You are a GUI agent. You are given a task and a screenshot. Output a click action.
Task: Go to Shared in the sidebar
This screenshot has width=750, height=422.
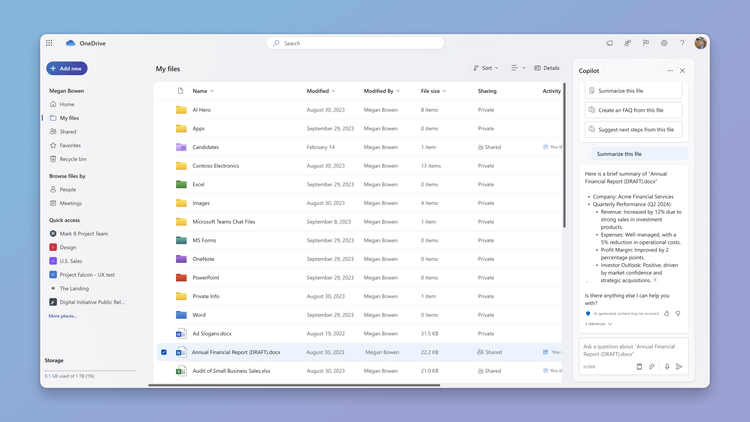pyautogui.click(x=67, y=132)
